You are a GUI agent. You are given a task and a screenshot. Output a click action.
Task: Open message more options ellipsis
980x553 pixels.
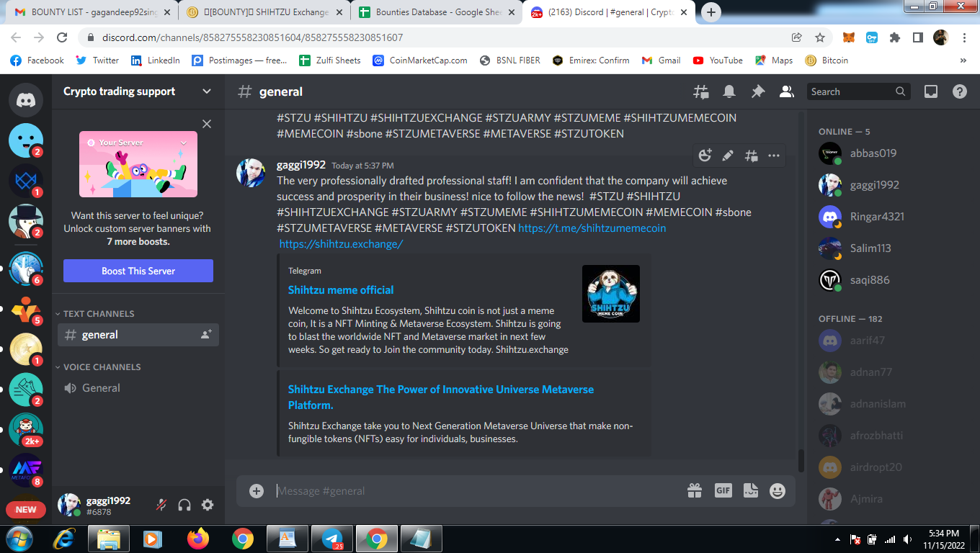coord(774,155)
